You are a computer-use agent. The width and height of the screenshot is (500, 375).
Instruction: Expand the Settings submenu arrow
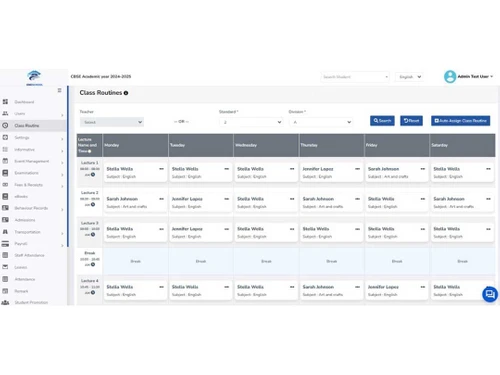[62, 139]
